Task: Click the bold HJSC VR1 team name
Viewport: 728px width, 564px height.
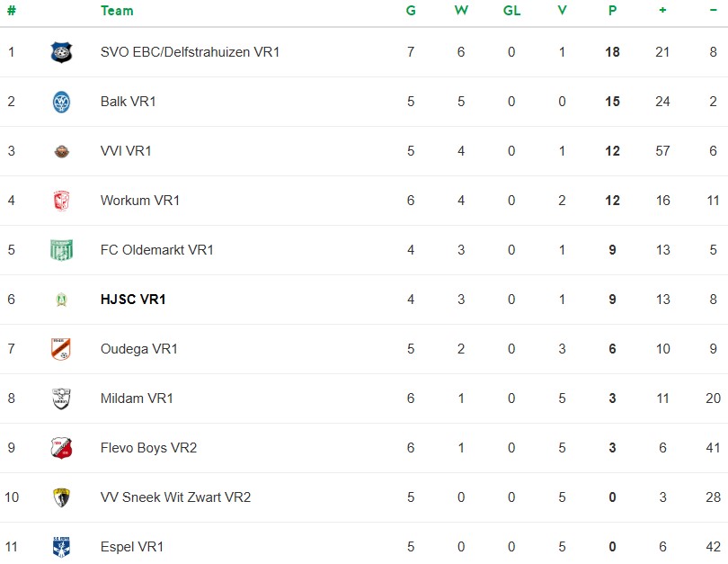Action: coord(133,300)
